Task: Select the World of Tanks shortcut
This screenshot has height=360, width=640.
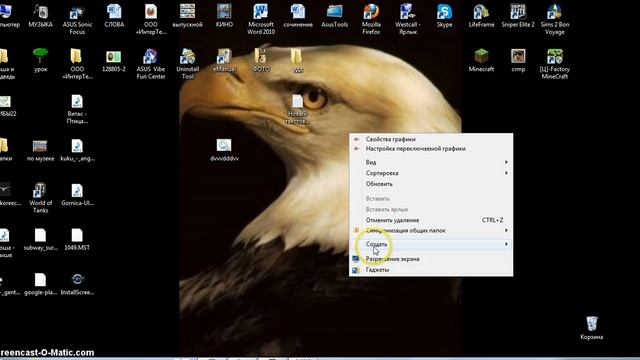Action: click(40, 198)
